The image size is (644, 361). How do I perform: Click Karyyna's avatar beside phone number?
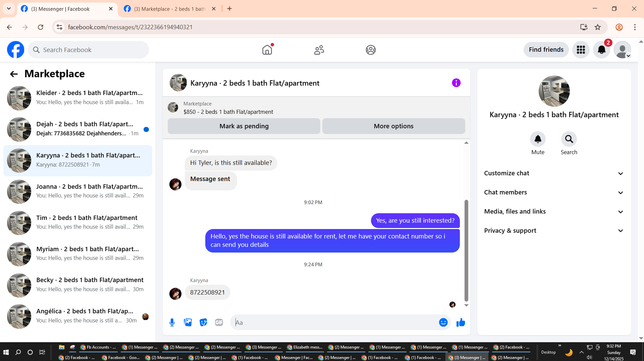(175, 294)
